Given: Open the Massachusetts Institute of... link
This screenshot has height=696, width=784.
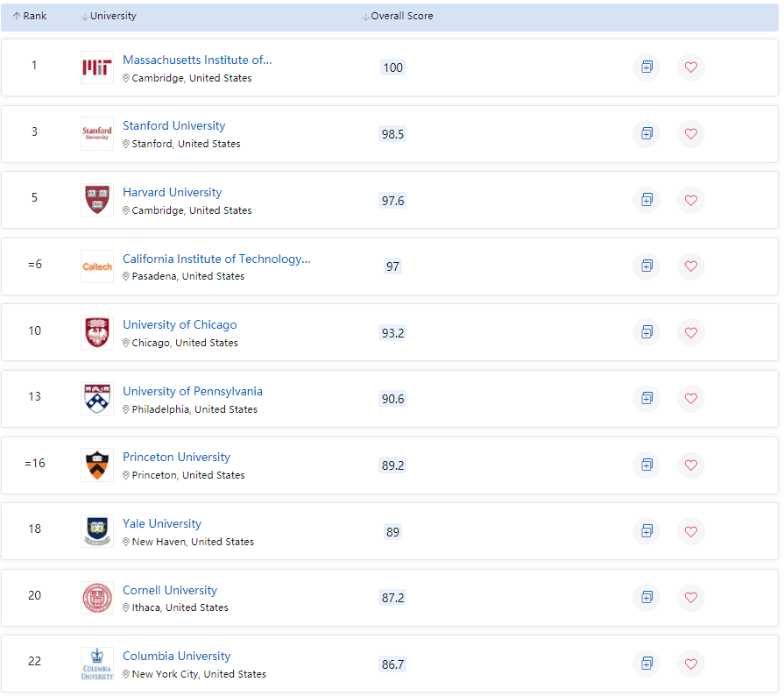Looking at the screenshot, I should 197,60.
